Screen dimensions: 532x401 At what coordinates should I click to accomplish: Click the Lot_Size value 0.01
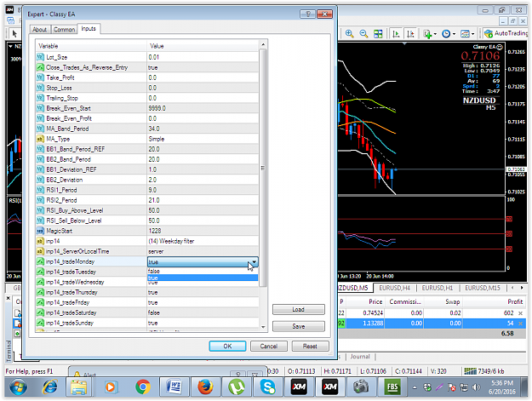(203, 57)
